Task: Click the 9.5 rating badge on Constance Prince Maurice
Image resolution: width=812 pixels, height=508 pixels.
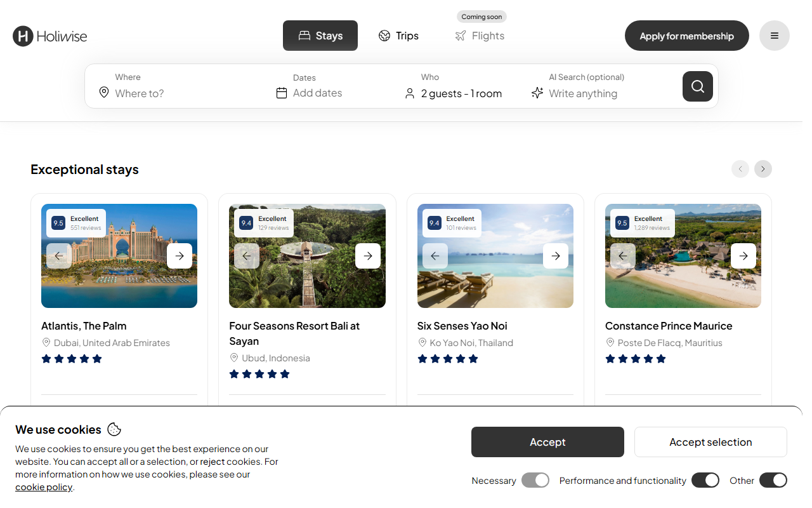Action: (622, 223)
